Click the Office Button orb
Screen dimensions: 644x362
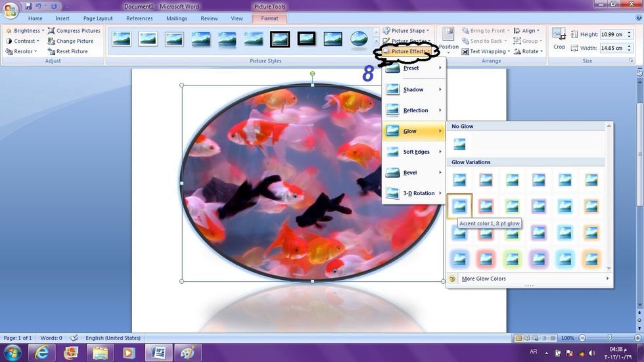10,11
